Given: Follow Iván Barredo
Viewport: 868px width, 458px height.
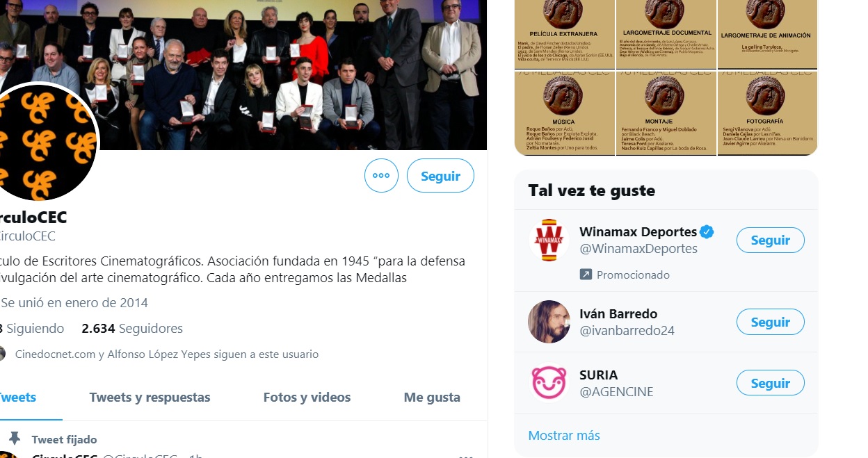Looking at the screenshot, I should click(771, 322).
